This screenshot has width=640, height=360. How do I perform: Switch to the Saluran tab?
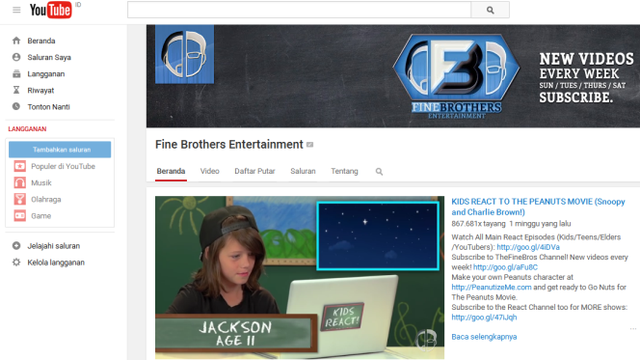(x=303, y=171)
